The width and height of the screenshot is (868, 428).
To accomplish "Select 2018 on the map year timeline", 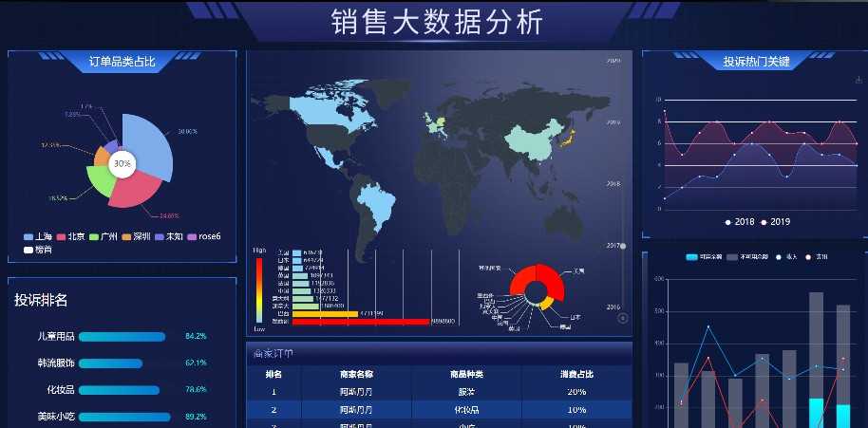I will [613, 183].
